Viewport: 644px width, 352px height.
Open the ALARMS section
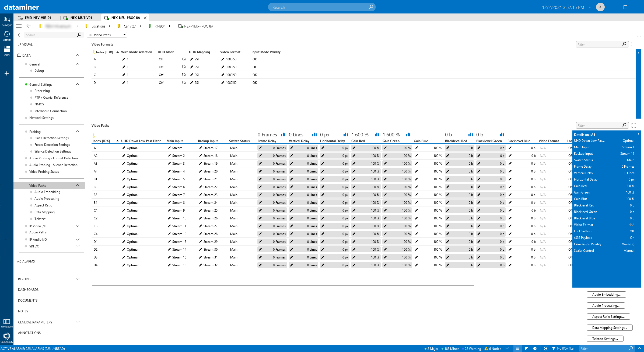pyautogui.click(x=28, y=261)
